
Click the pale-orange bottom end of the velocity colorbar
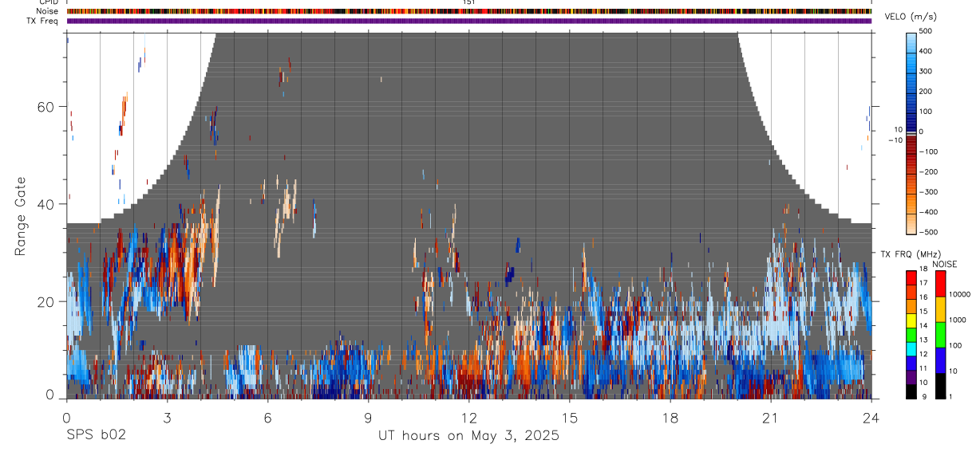[x=911, y=225]
